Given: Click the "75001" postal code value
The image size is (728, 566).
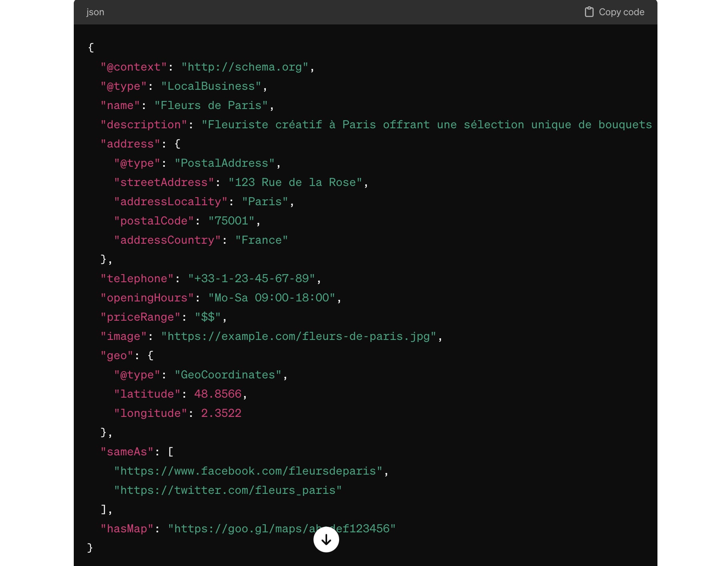Looking at the screenshot, I should coord(231,221).
